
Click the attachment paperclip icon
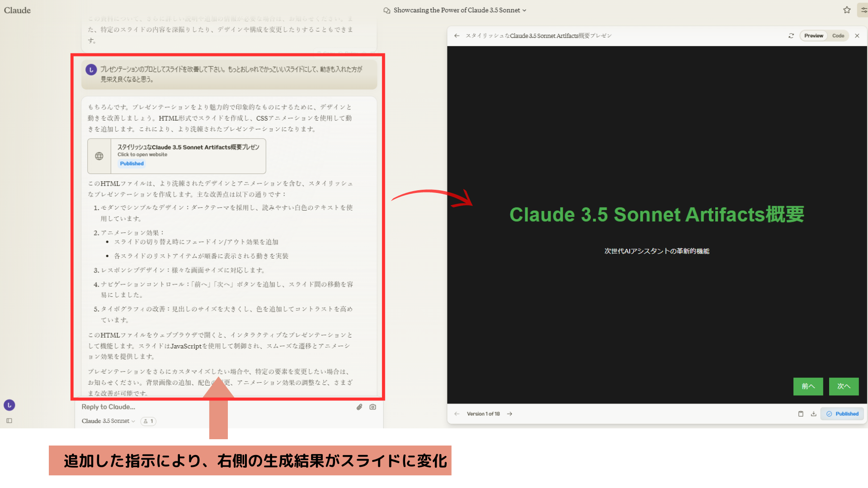(x=359, y=407)
